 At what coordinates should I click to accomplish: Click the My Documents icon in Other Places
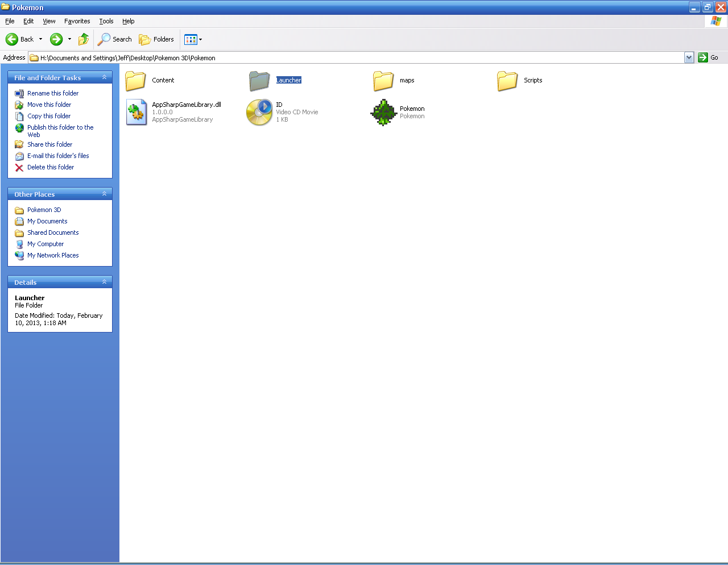[x=19, y=221]
